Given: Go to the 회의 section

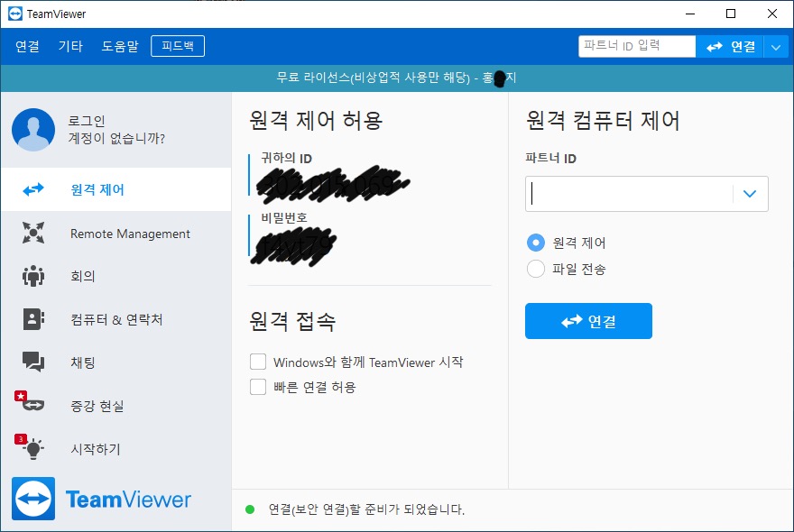Looking at the screenshot, I should pos(116,276).
